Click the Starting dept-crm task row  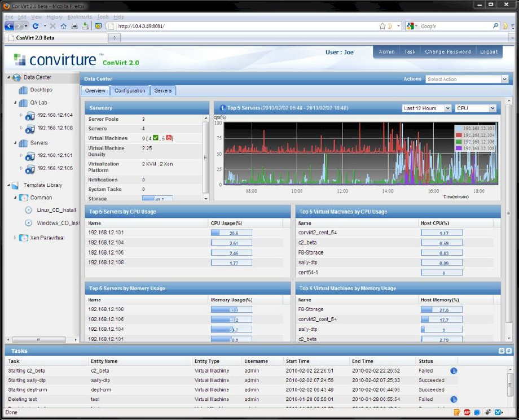[x=232, y=390]
